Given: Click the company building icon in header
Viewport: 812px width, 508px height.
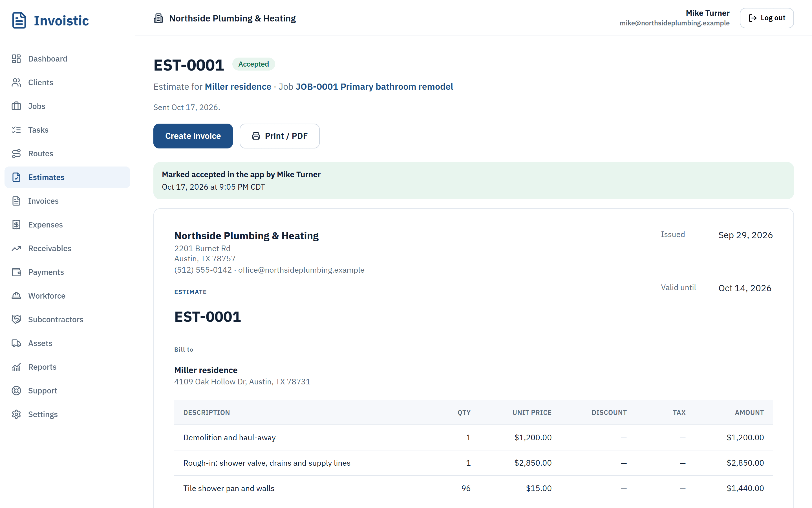Looking at the screenshot, I should click(x=158, y=18).
